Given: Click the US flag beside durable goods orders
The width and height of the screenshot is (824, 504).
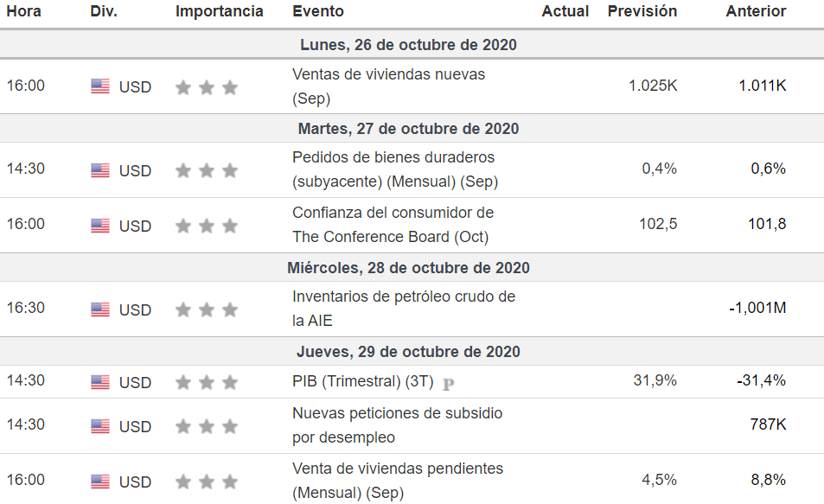Looking at the screenshot, I should pos(100,170).
